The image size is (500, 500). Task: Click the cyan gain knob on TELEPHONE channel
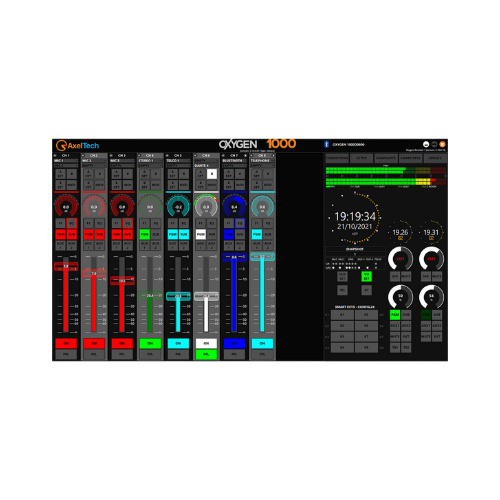pos(262,206)
